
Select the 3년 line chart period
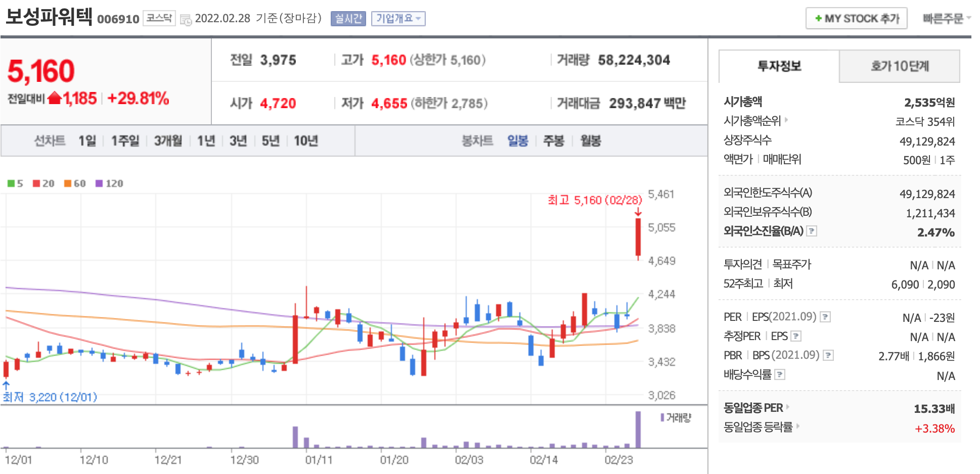pyautogui.click(x=238, y=141)
